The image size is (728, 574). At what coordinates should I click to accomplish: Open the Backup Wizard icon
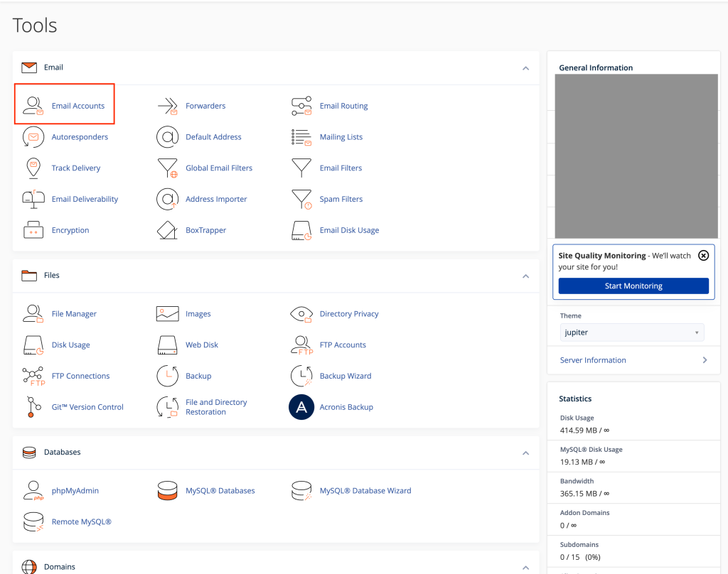(x=301, y=376)
